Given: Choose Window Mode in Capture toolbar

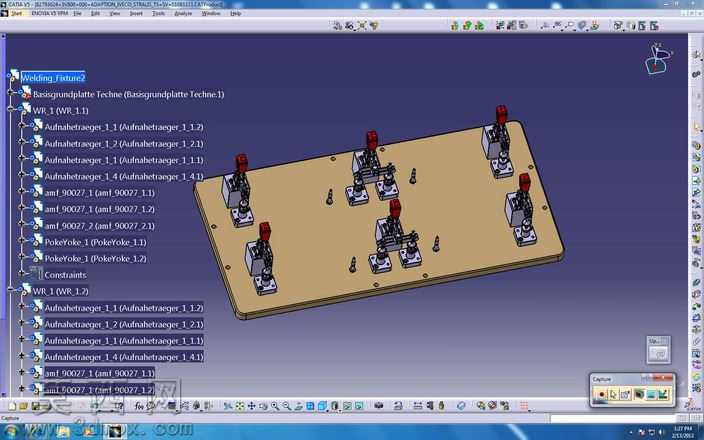Looking at the screenshot, I should coord(651,394).
